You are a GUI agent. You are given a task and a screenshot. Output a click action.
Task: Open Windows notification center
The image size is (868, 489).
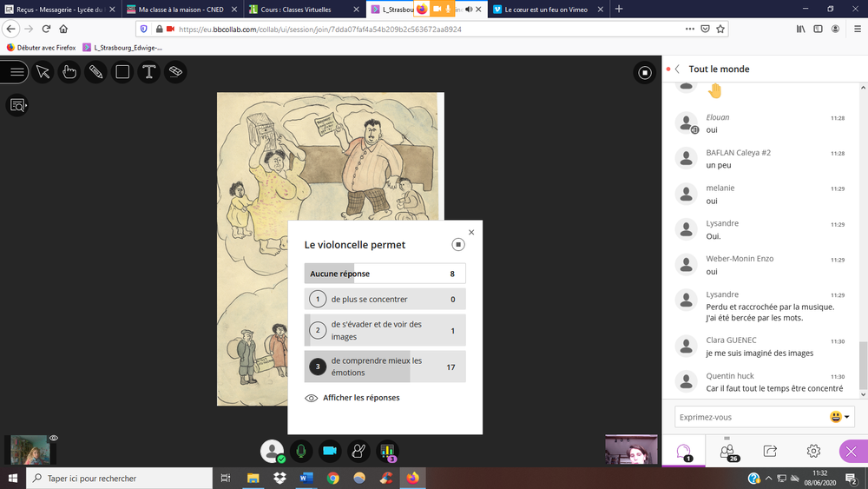(x=852, y=478)
